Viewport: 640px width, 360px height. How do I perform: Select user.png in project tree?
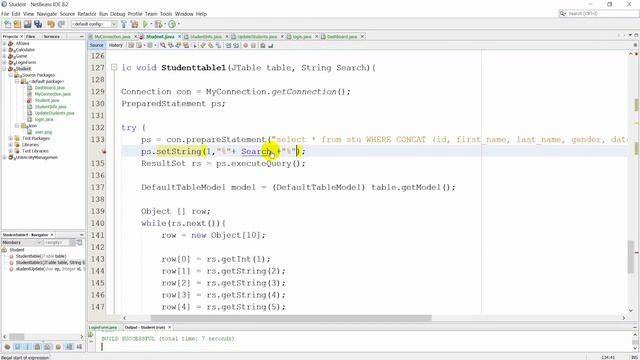pyautogui.click(x=43, y=132)
